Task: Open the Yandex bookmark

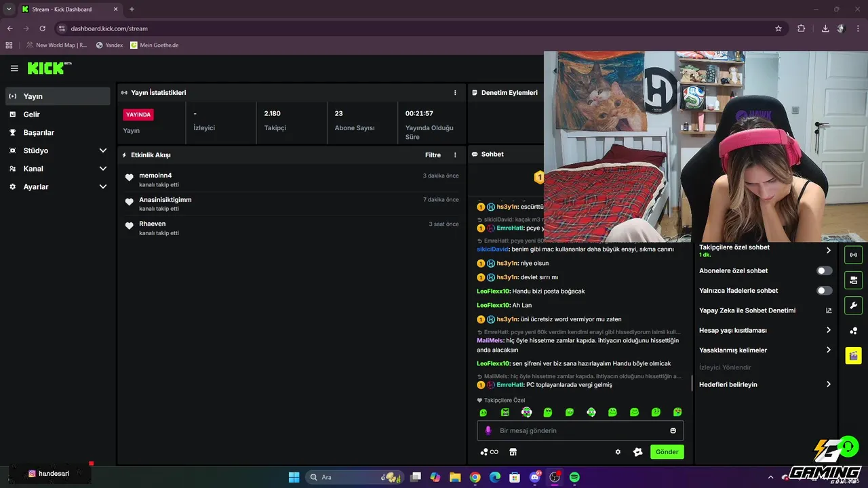Action: 109,45
